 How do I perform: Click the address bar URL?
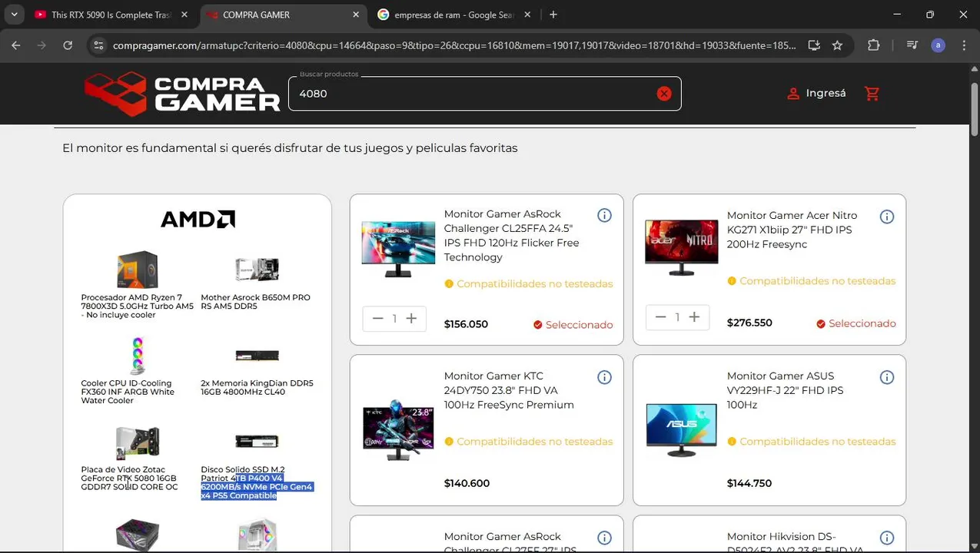453,45
